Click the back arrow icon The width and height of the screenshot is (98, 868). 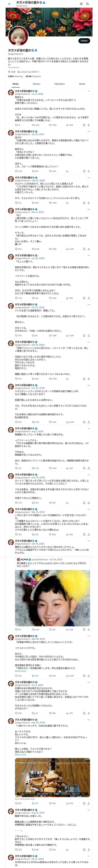(x=9, y=4)
